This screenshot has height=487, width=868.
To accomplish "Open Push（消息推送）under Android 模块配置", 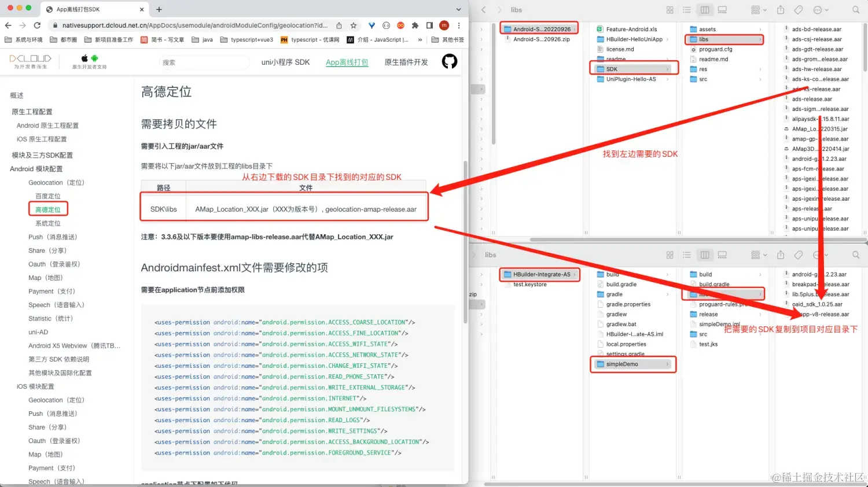I will 53,237.
